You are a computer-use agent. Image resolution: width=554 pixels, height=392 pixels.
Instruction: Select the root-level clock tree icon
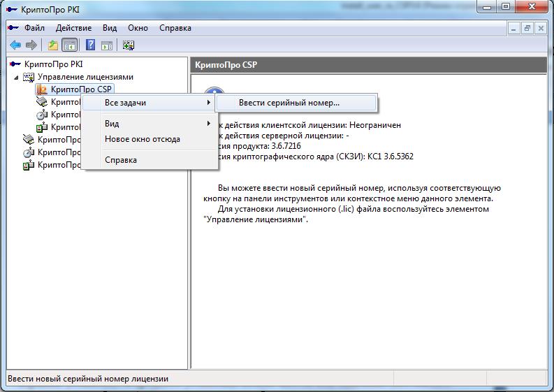pos(28,152)
